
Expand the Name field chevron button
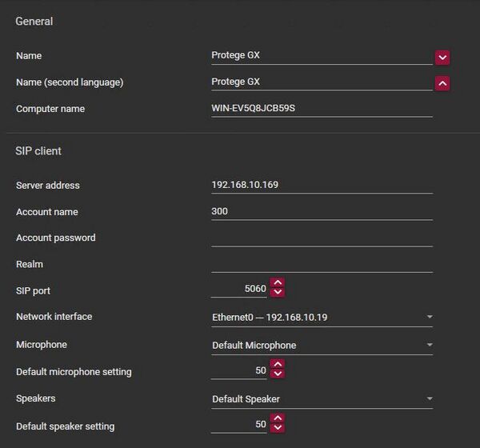click(x=442, y=57)
